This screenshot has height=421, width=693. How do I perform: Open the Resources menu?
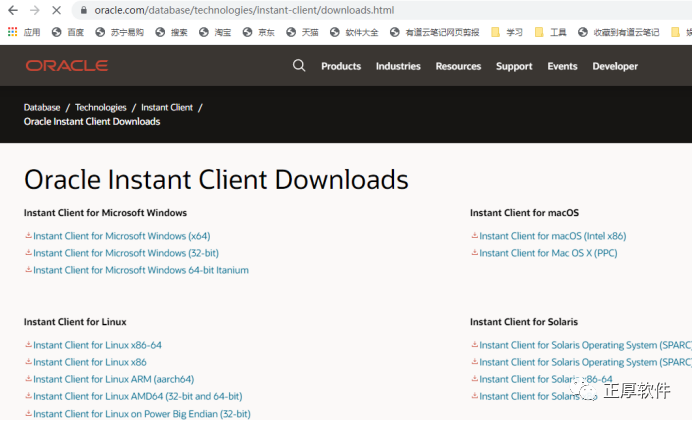click(458, 67)
